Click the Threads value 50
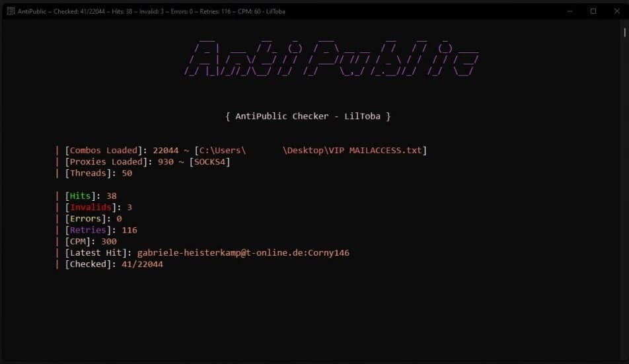Screen dimensions: 629x364 click(x=127, y=173)
